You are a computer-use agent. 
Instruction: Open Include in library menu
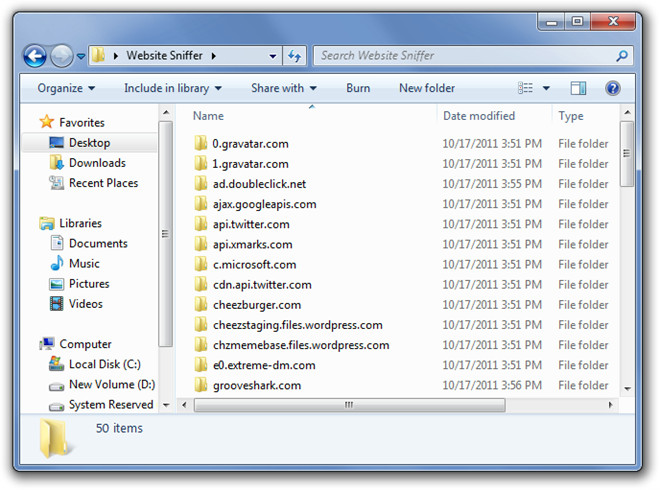173,88
